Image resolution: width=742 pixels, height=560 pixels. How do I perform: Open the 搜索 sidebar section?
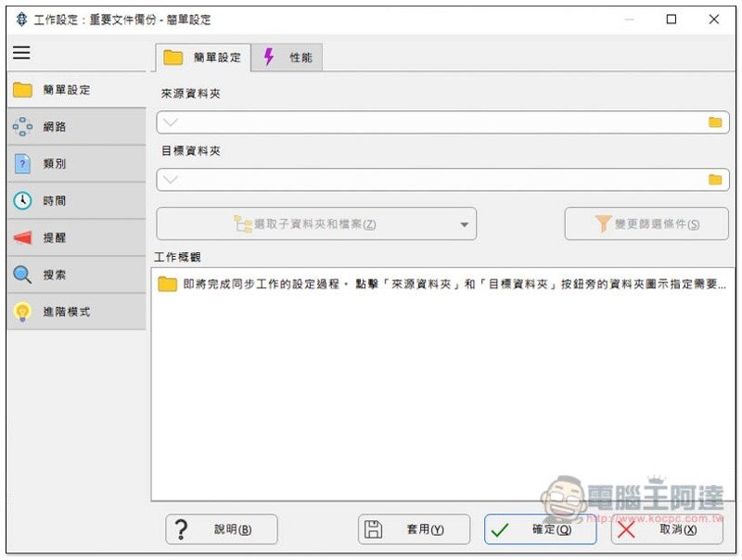(76, 274)
